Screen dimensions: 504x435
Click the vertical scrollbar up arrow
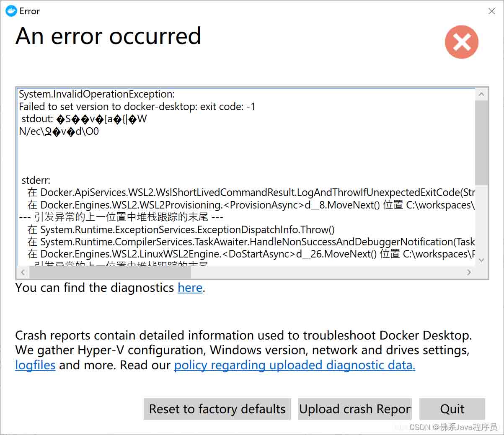tap(481, 94)
